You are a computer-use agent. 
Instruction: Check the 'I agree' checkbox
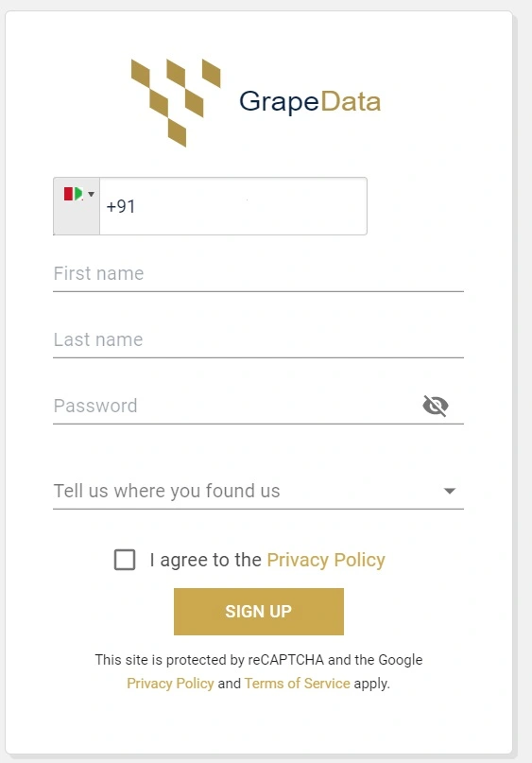(x=125, y=560)
